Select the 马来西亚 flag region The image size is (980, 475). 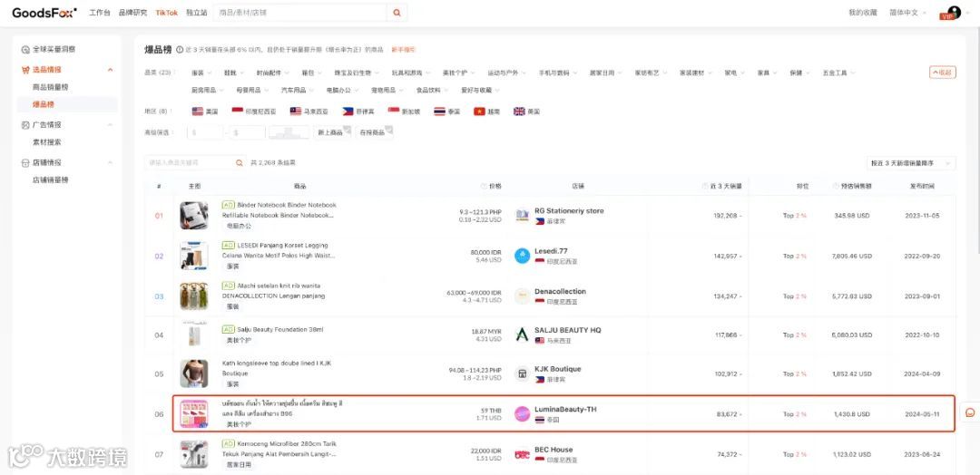point(296,111)
